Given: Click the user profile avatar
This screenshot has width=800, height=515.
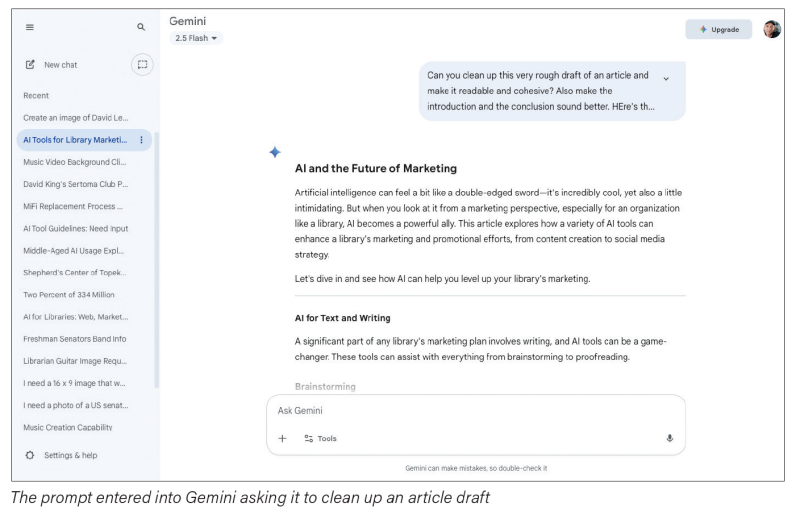Looking at the screenshot, I should [772, 29].
